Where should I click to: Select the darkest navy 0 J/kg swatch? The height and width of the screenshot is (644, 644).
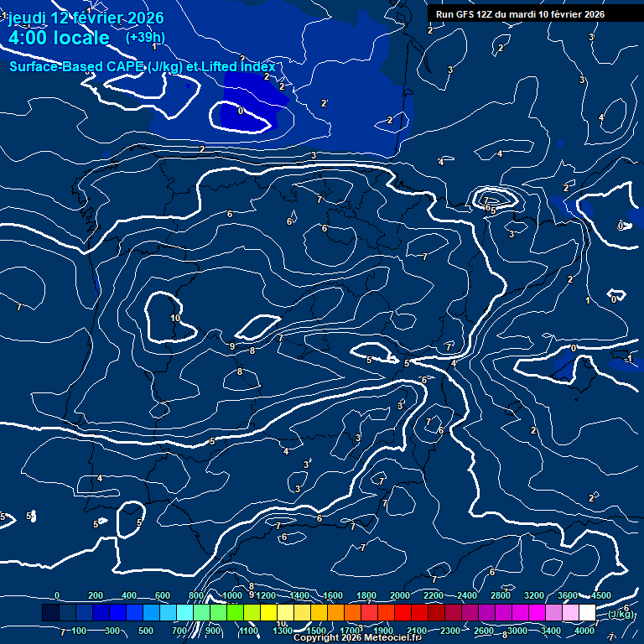(x=50, y=613)
